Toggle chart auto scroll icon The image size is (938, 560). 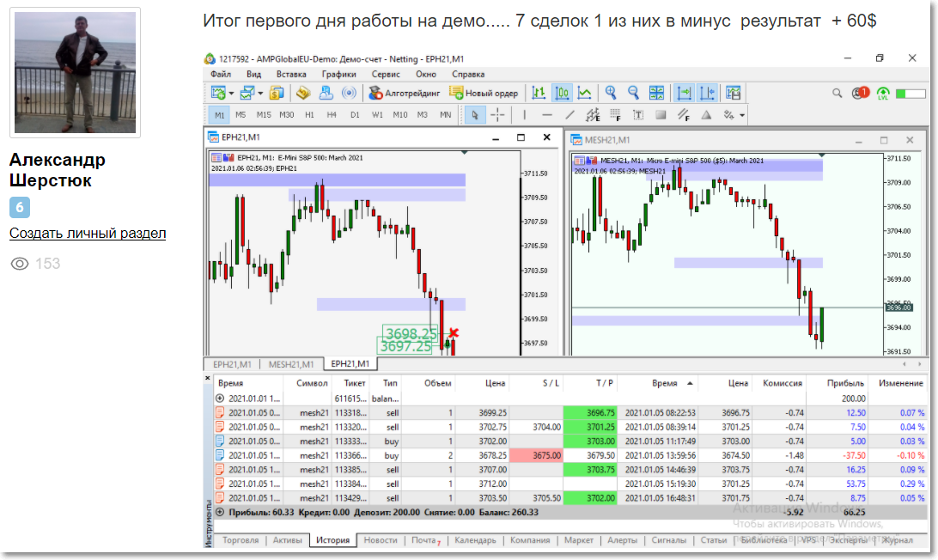click(684, 93)
